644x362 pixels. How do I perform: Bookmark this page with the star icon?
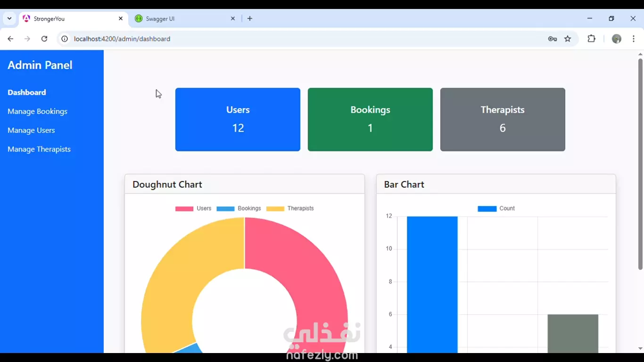point(568,39)
